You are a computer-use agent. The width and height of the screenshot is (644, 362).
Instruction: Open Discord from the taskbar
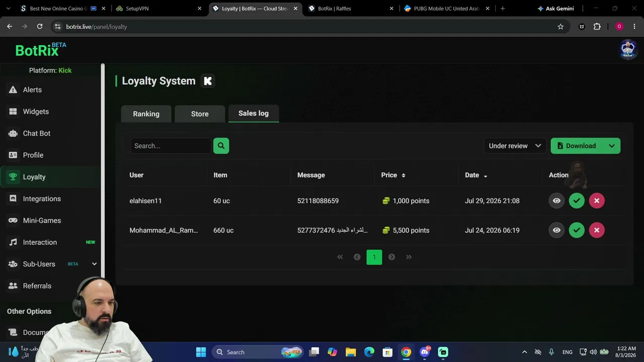pos(425,352)
